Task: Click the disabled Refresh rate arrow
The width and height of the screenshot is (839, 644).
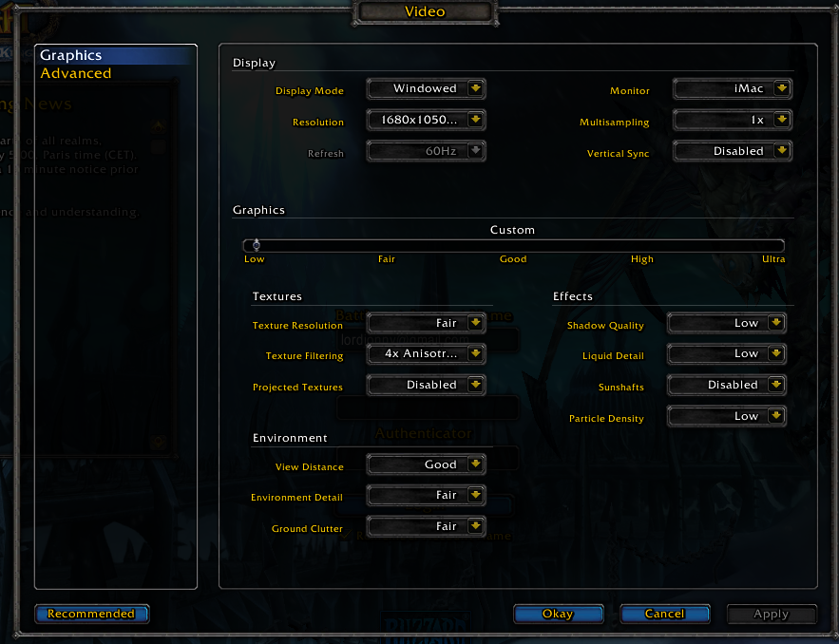Action: 475,150
